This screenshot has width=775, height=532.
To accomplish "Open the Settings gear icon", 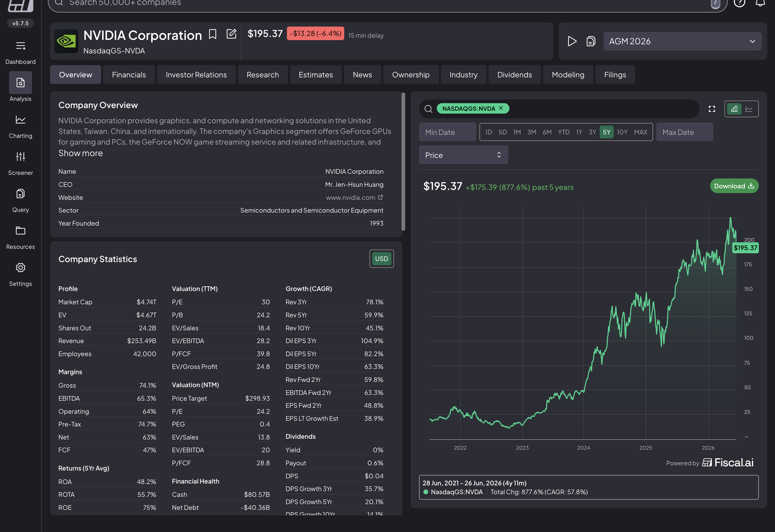I will 20,268.
